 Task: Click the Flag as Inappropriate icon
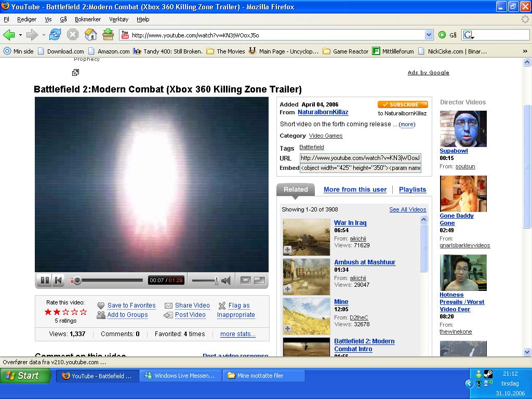coord(222,305)
